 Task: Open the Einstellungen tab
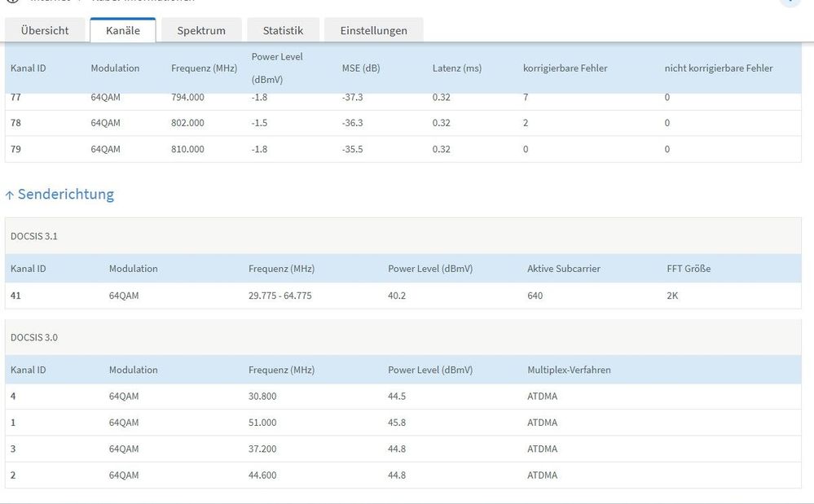(374, 30)
